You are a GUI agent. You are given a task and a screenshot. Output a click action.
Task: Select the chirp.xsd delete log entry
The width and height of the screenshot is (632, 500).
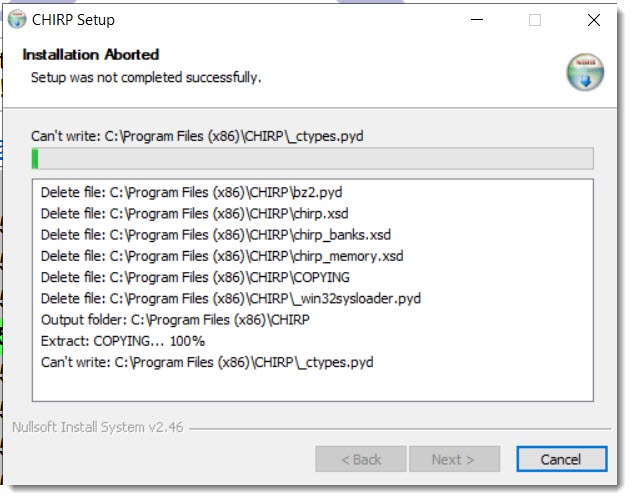195,214
